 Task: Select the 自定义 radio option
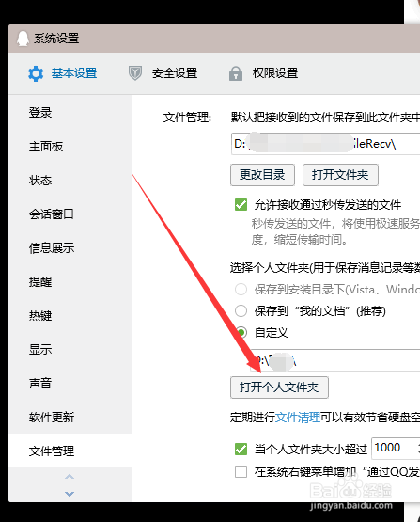[x=241, y=332]
